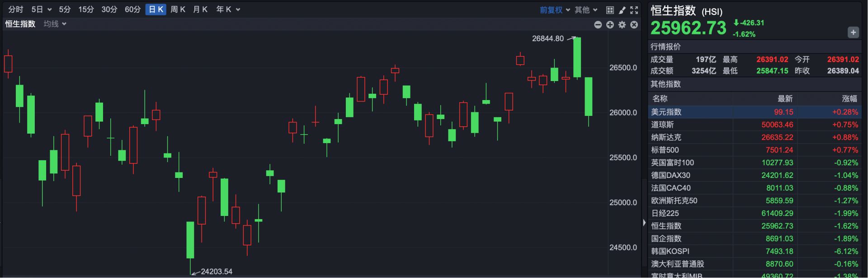Viewport: 868px width, 278px height.
Task: Open the 5日 timeframe dropdown
Action: pos(42,10)
